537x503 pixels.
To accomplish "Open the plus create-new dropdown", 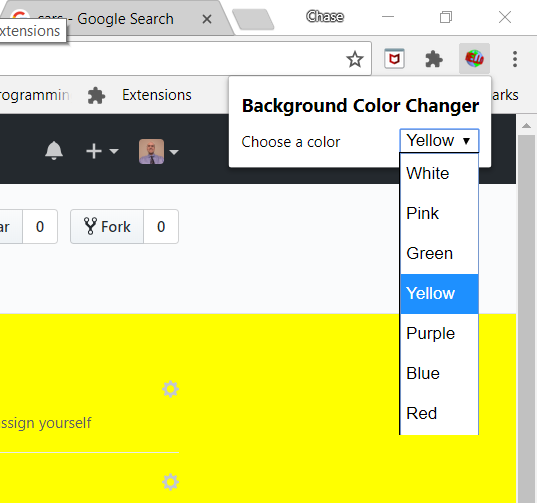I will tap(102, 151).
